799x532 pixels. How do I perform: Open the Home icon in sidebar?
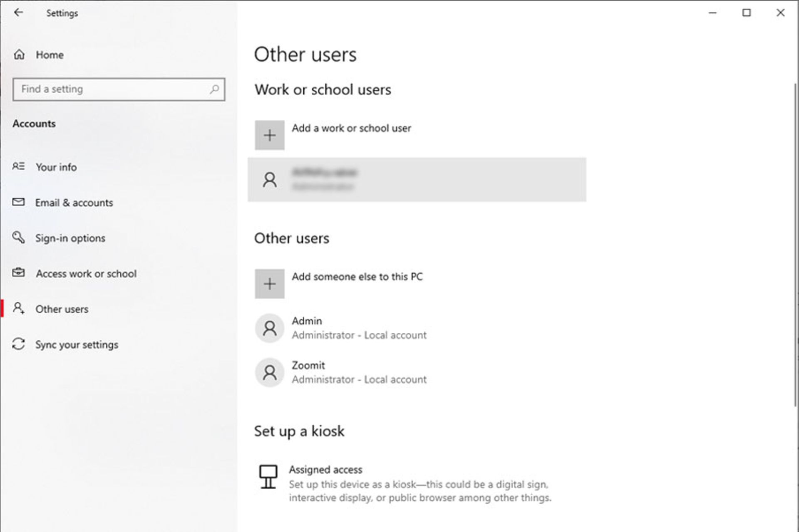point(19,54)
